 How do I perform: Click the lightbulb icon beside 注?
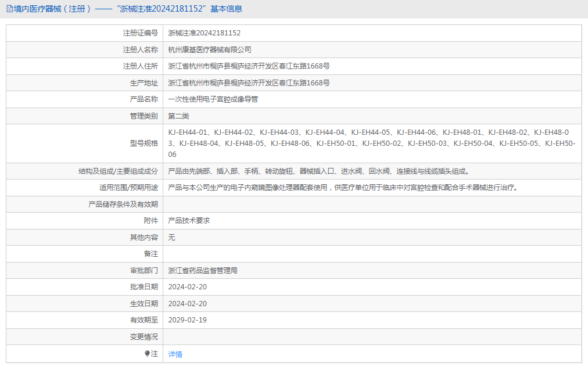pos(147,353)
